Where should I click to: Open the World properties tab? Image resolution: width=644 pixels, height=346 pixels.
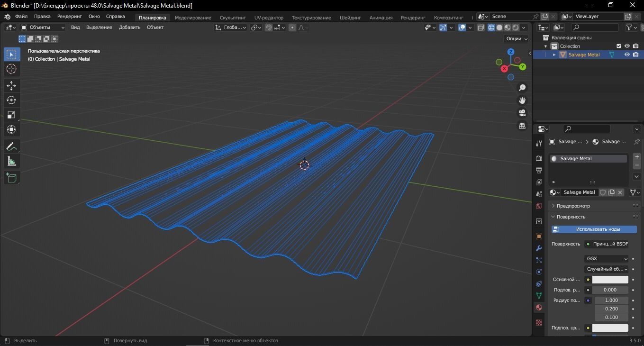click(539, 206)
